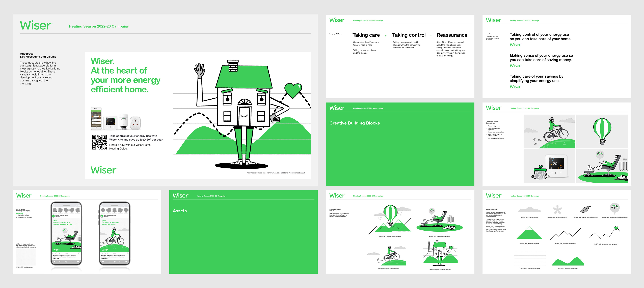644x288 pixels.
Task: Click the green heart beside the house character in the main poster
Action: pyautogui.click(x=293, y=90)
